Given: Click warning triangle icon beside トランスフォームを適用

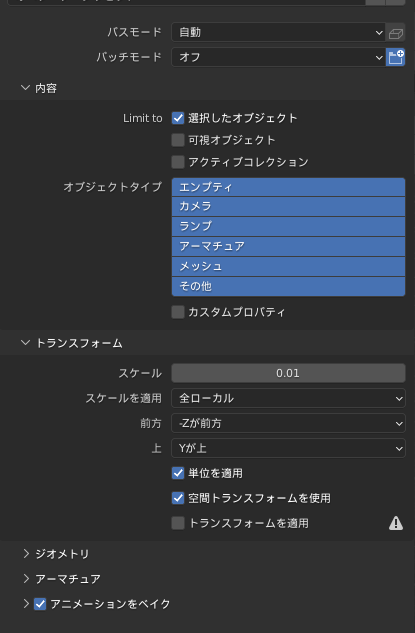Looking at the screenshot, I should 396,523.
